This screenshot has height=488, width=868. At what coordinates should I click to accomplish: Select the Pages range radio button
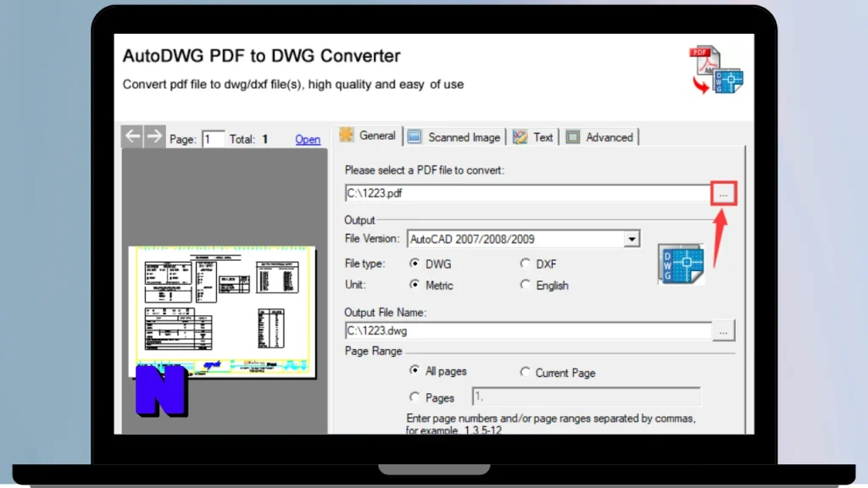coord(414,396)
